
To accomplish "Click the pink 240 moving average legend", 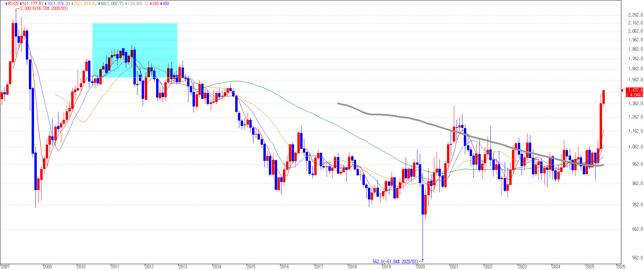I will click(155, 3).
